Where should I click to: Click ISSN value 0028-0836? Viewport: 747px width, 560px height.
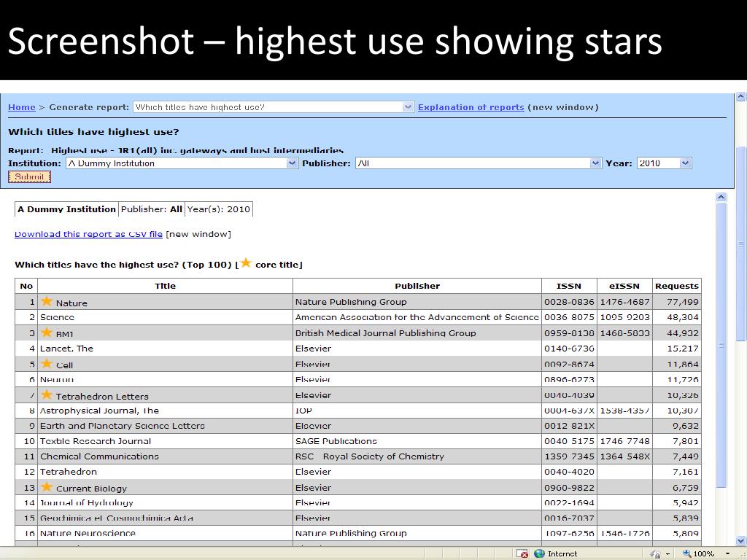tap(569, 302)
